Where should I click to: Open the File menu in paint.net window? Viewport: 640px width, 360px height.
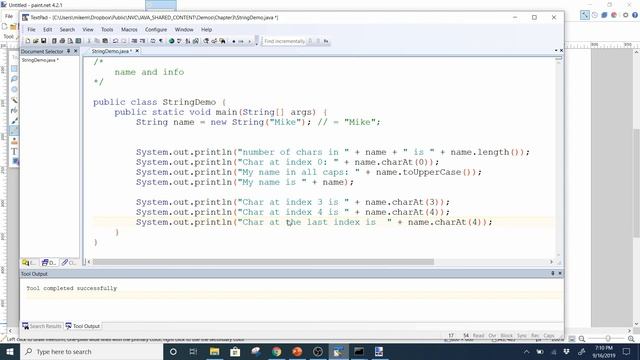[9, 16]
